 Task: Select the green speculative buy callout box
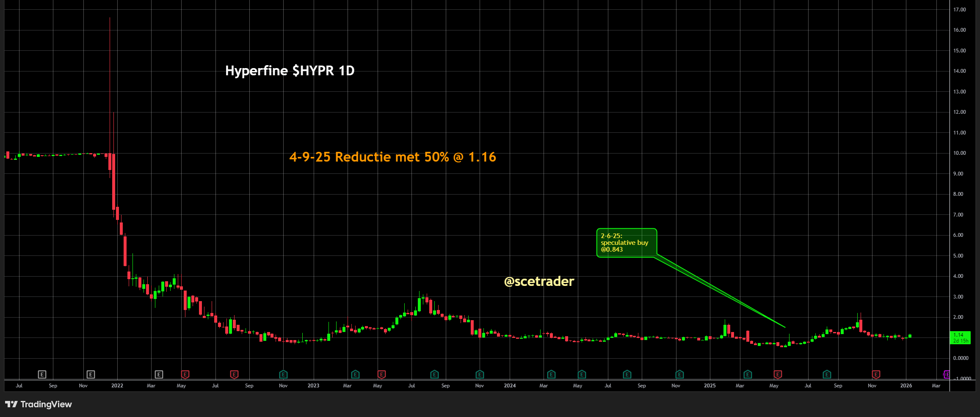click(x=627, y=243)
